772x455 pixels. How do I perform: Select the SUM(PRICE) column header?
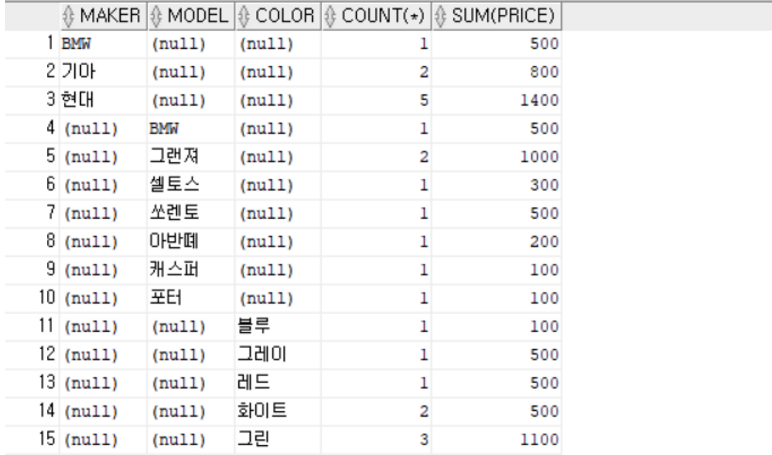click(x=497, y=16)
